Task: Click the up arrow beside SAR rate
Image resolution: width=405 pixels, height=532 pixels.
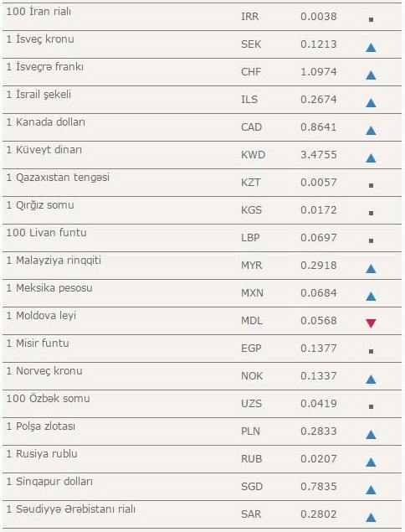Action: 371,517
